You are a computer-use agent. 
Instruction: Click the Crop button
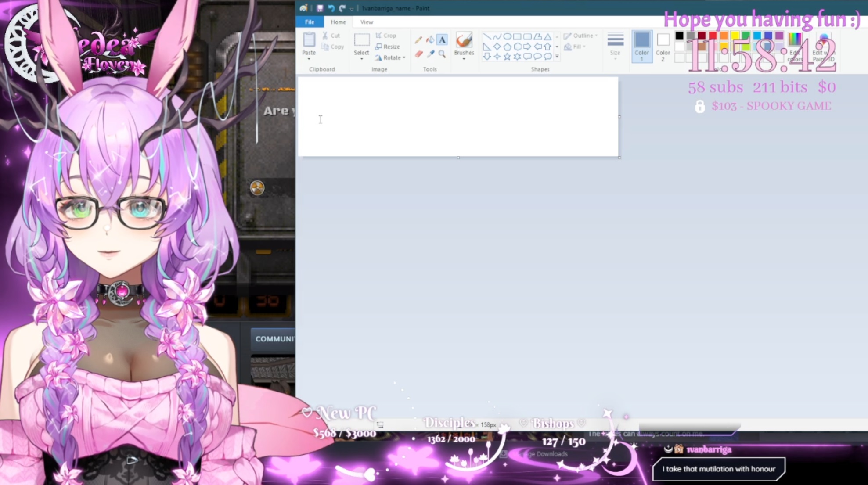pyautogui.click(x=386, y=36)
